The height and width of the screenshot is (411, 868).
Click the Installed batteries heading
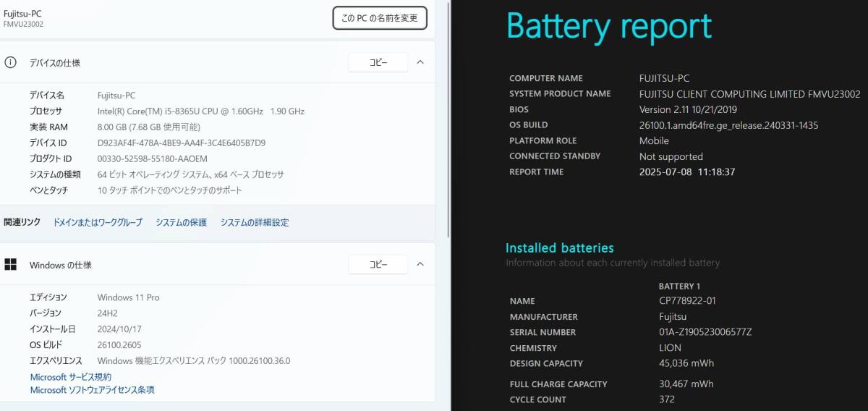(x=559, y=248)
